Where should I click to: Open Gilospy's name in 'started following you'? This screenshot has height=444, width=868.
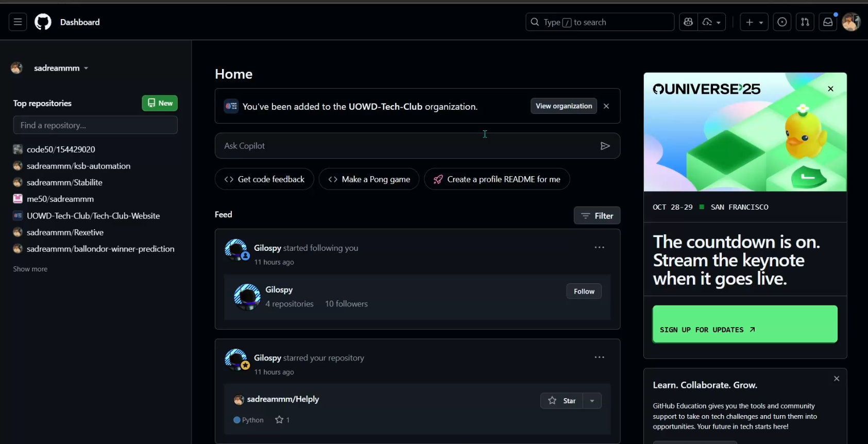click(267, 248)
